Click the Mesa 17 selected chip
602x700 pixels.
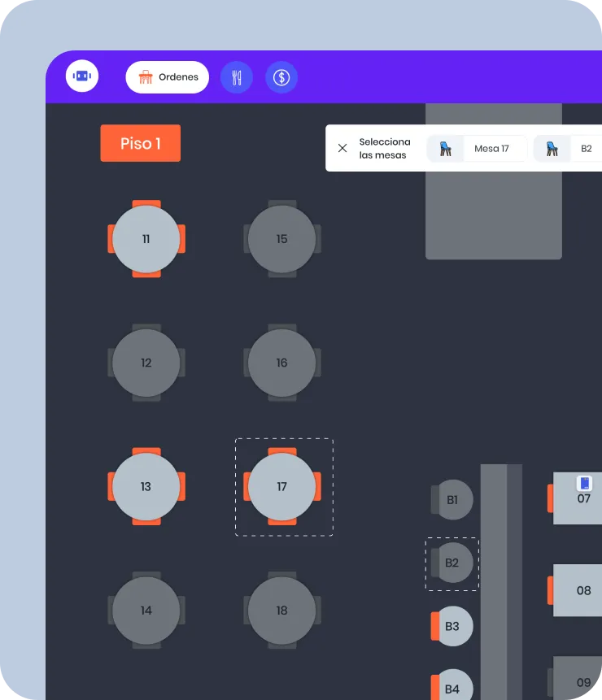coord(477,149)
